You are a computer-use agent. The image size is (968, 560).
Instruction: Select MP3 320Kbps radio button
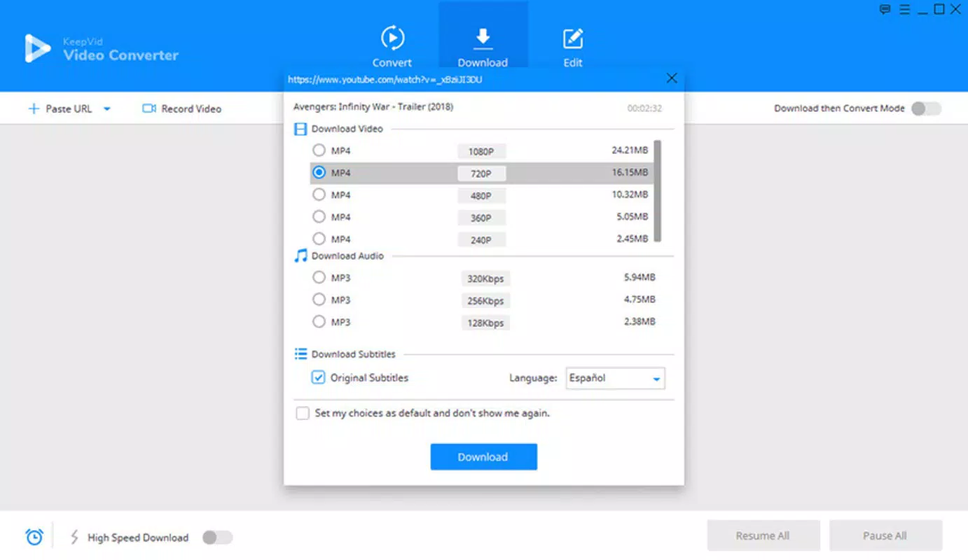coord(319,277)
